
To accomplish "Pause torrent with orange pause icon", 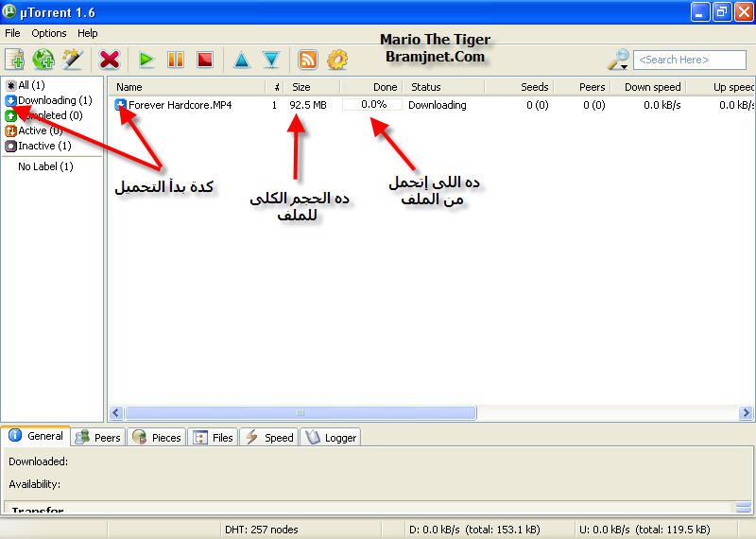I will [176, 60].
